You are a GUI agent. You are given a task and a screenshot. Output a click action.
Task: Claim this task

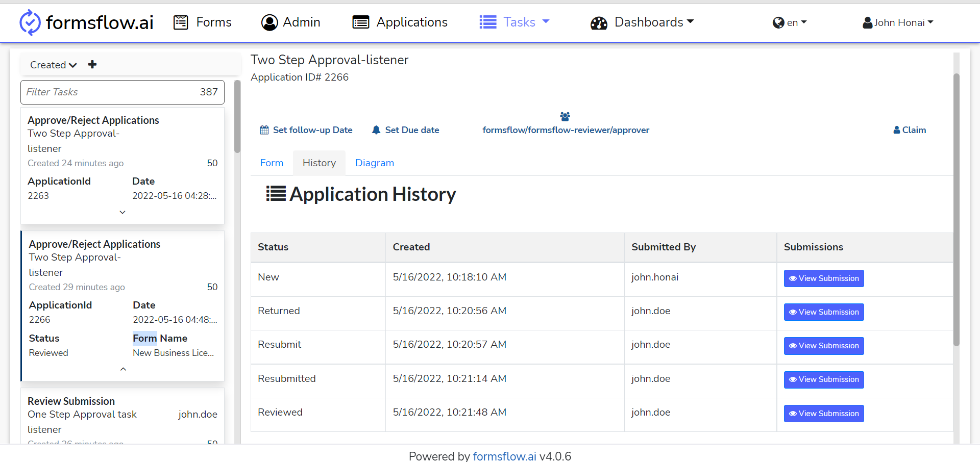point(910,130)
